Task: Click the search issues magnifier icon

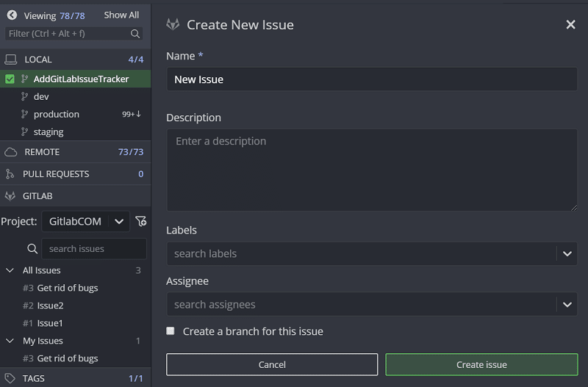Action: click(x=32, y=249)
